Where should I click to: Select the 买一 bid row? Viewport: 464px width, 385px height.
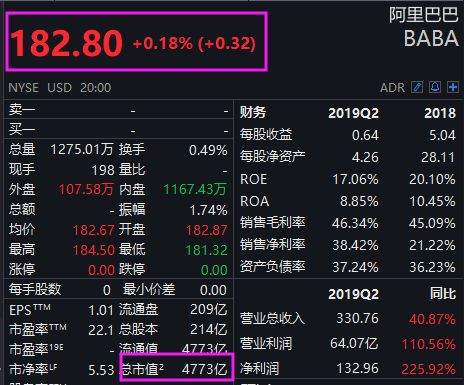click(x=119, y=129)
